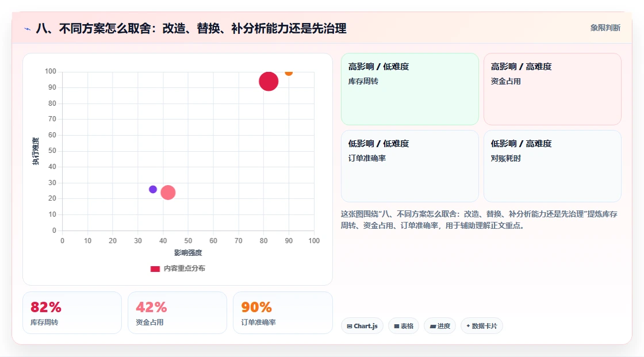Screen dimensions: 644x357
Task: Click the 象限判断 label in the header
Action: point(605,28)
